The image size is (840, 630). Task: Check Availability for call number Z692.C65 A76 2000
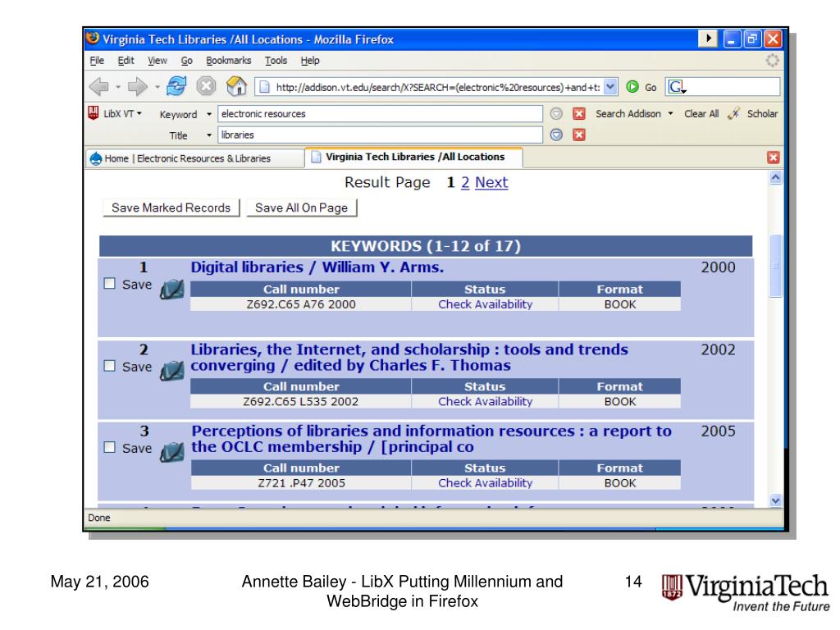[486, 304]
